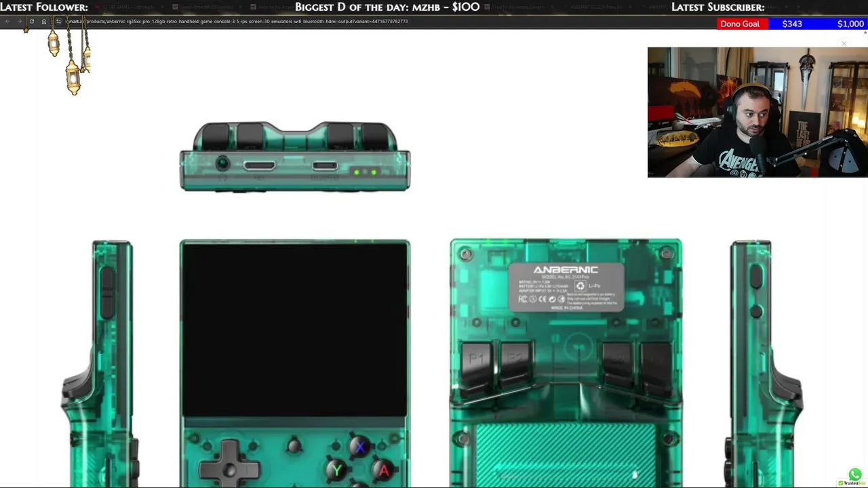Image resolution: width=868 pixels, height=488 pixels.
Task: Click the $343 donation progress amount
Action: point(792,24)
